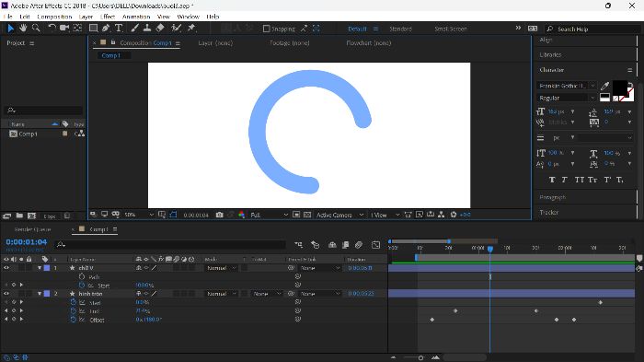
Task: Click the current time indicator playhead
Action: tap(490, 249)
